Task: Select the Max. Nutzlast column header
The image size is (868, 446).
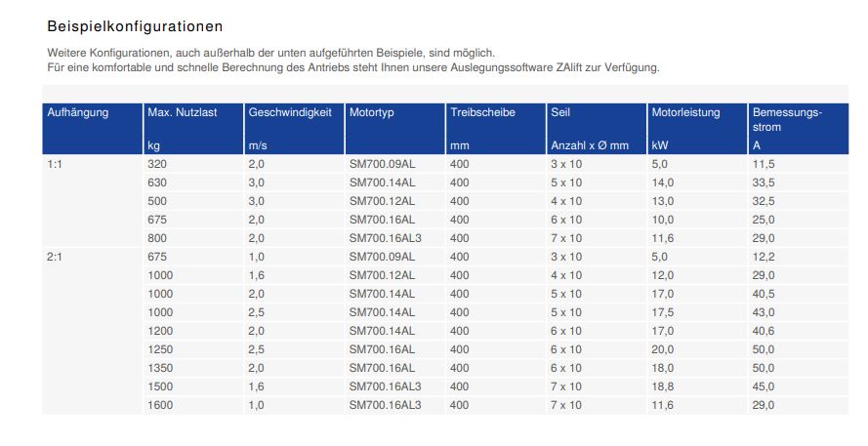Action: click(193, 129)
